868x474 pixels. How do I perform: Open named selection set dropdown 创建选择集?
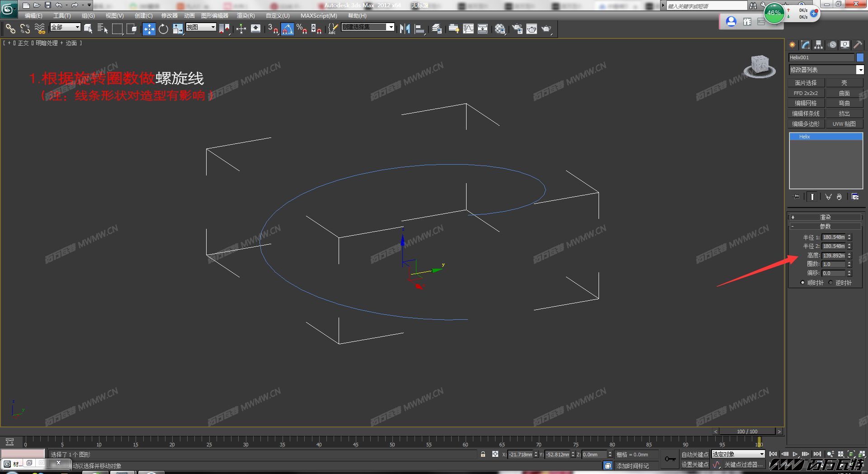(368, 27)
